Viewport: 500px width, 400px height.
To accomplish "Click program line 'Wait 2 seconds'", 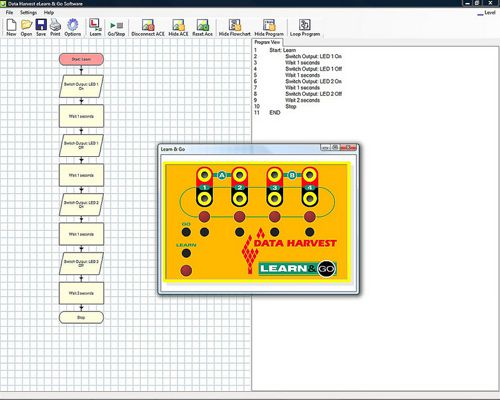I will (x=302, y=100).
